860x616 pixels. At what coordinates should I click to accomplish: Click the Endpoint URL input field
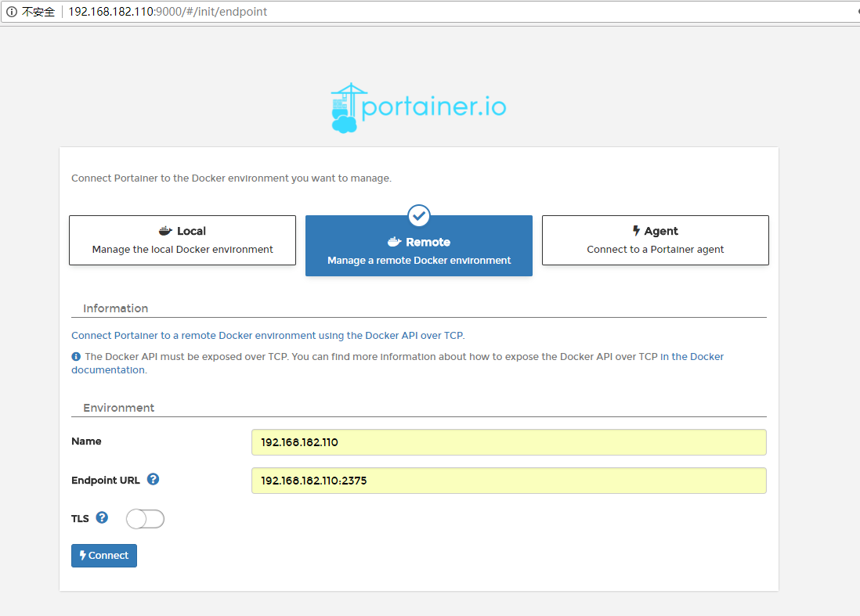tap(509, 481)
